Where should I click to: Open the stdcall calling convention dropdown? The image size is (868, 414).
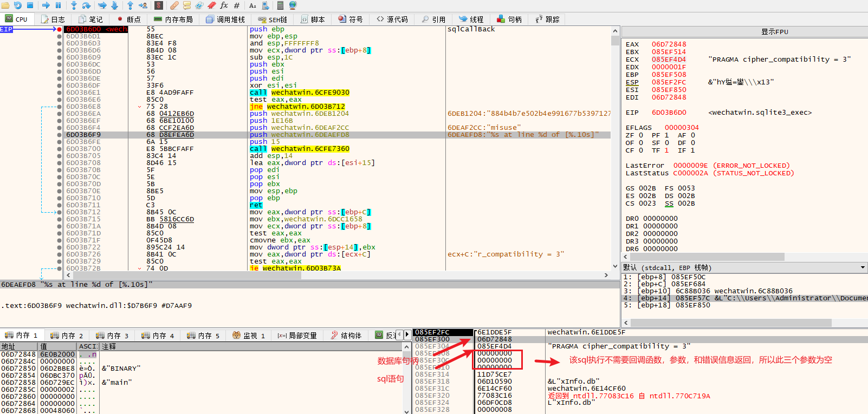(x=863, y=267)
